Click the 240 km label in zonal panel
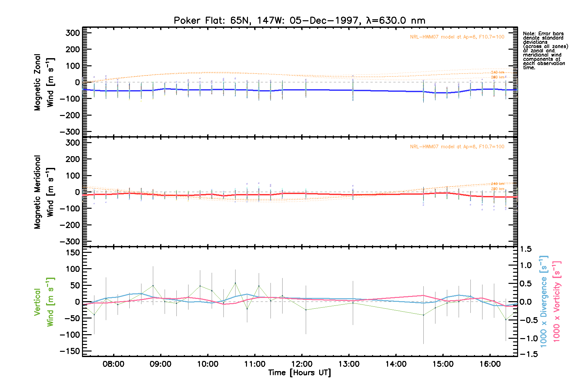This screenshot has width=588, height=392. tap(497, 72)
